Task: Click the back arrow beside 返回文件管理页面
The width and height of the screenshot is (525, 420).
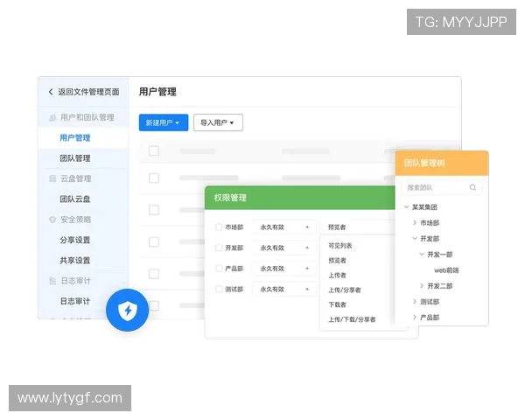Action: [51, 92]
